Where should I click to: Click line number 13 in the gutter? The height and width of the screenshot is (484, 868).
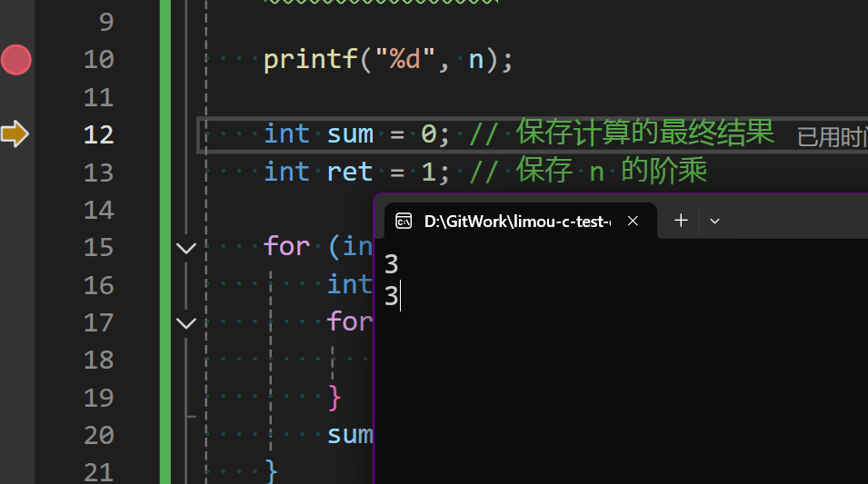point(98,172)
